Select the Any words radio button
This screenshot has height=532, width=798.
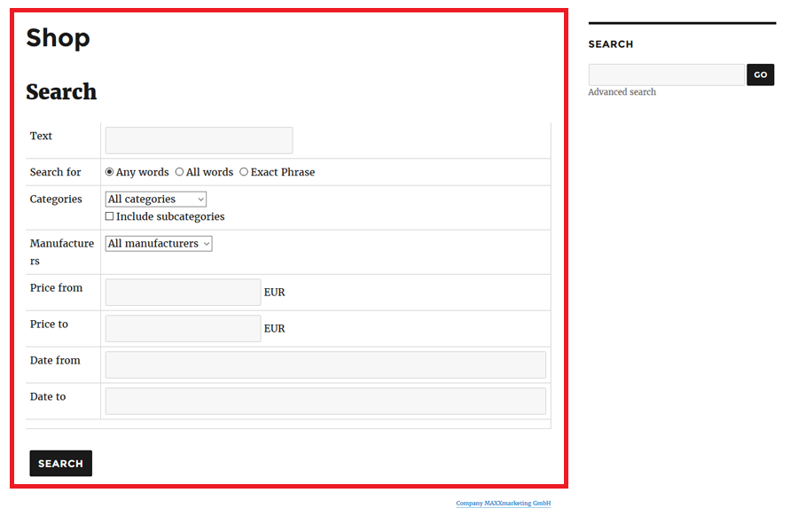(110, 172)
